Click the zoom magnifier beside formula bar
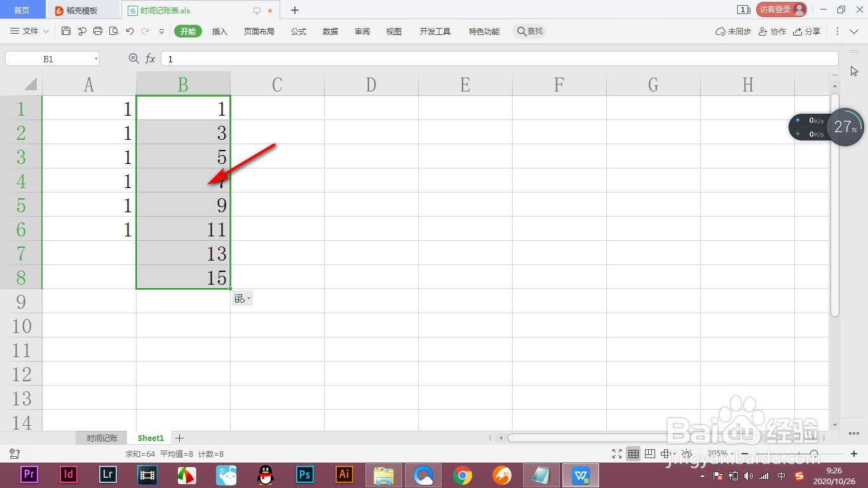 [133, 58]
